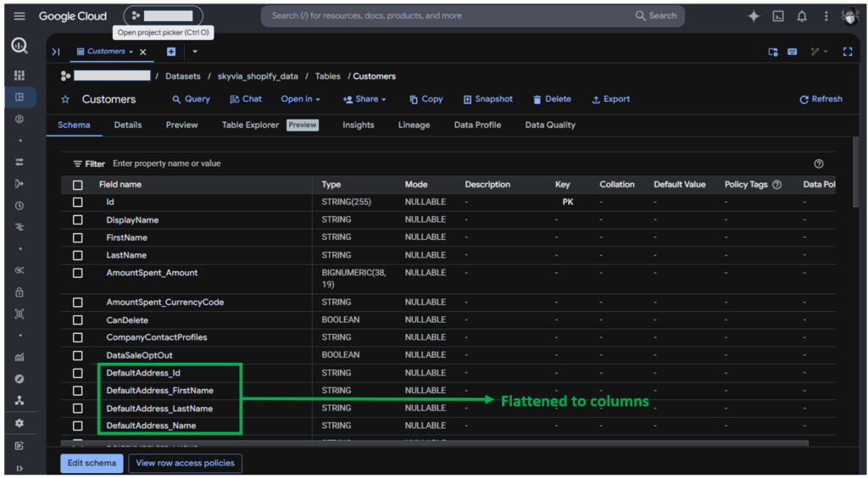Click the Query button
The height and width of the screenshot is (478, 868).
coord(191,99)
